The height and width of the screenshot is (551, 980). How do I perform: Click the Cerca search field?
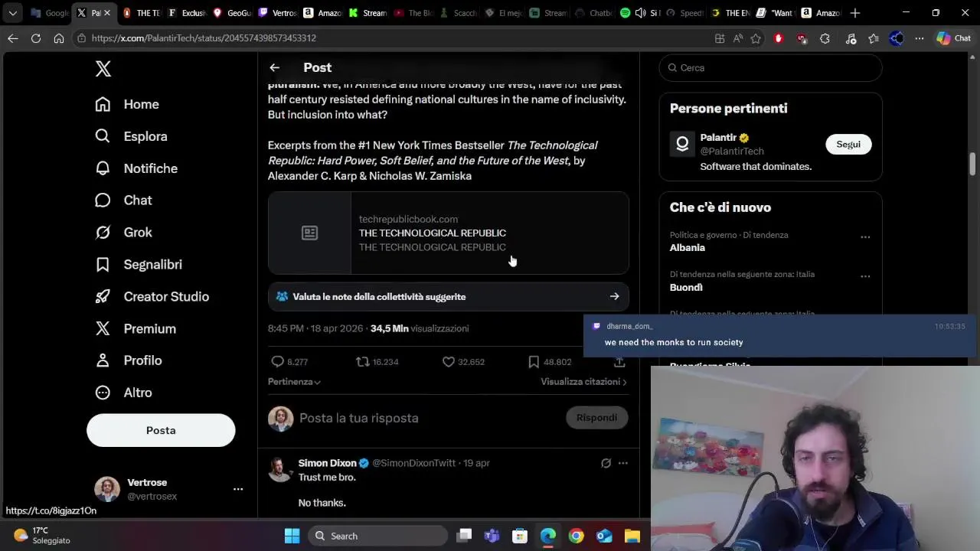770,68
